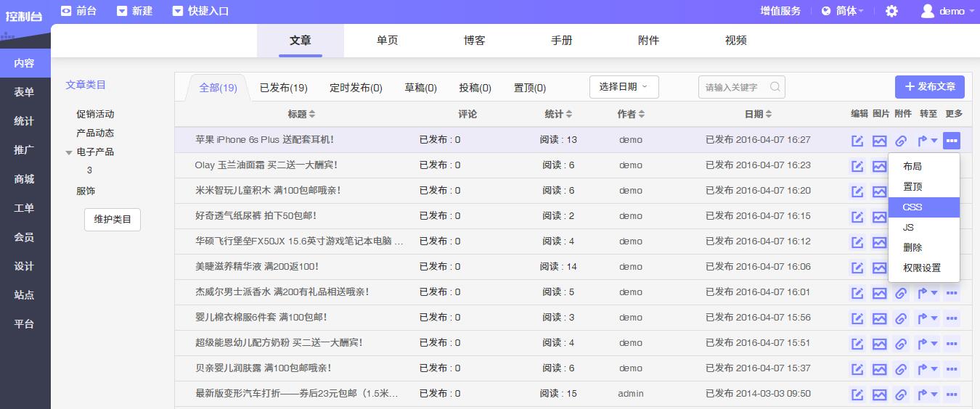
Task: Edit the Olay 玉兰油面霜 article
Action: 857,166
